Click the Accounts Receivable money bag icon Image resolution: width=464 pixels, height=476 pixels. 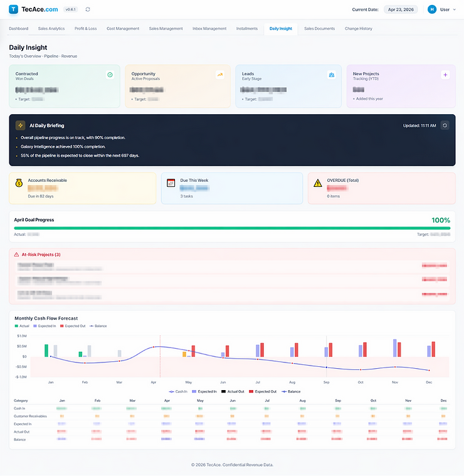[x=19, y=182]
